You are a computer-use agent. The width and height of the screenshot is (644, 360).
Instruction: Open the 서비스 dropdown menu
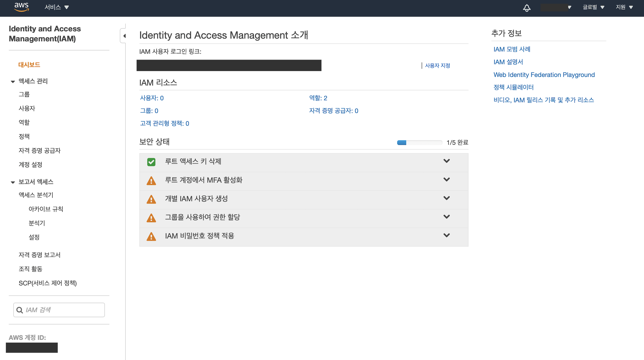coord(57,7)
